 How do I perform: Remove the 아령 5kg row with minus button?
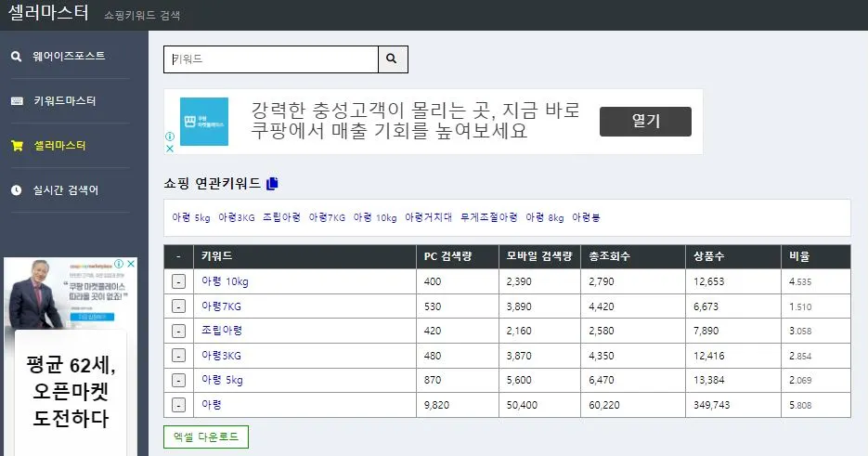point(178,380)
